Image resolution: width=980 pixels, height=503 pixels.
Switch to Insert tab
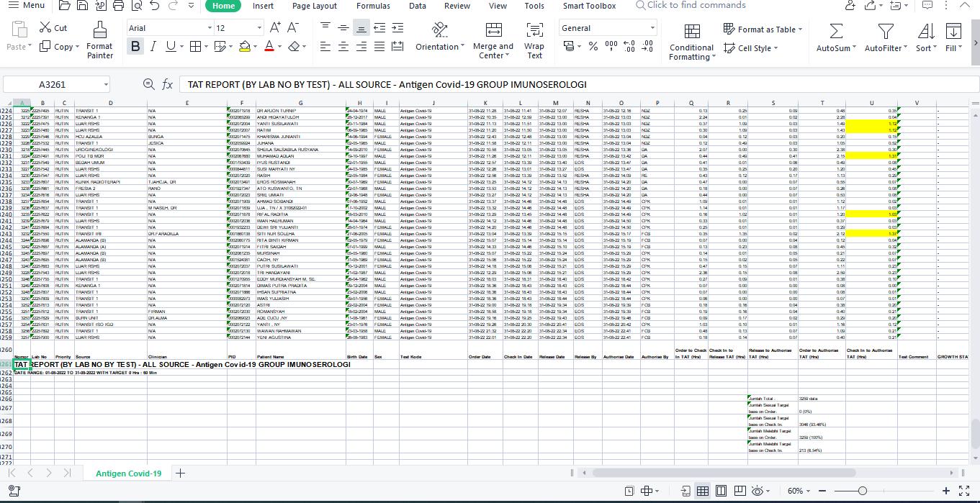pyautogui.click(x=263, y=6)
